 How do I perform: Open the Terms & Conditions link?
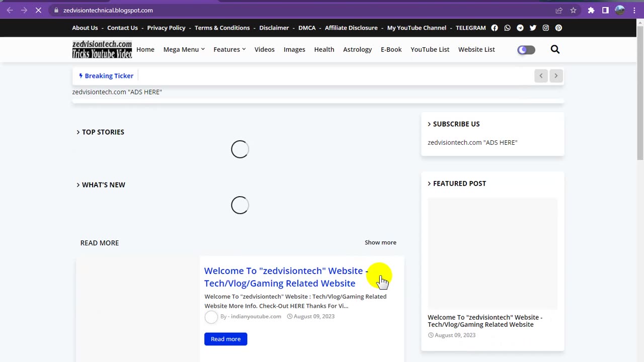click(x=222, y=28)
